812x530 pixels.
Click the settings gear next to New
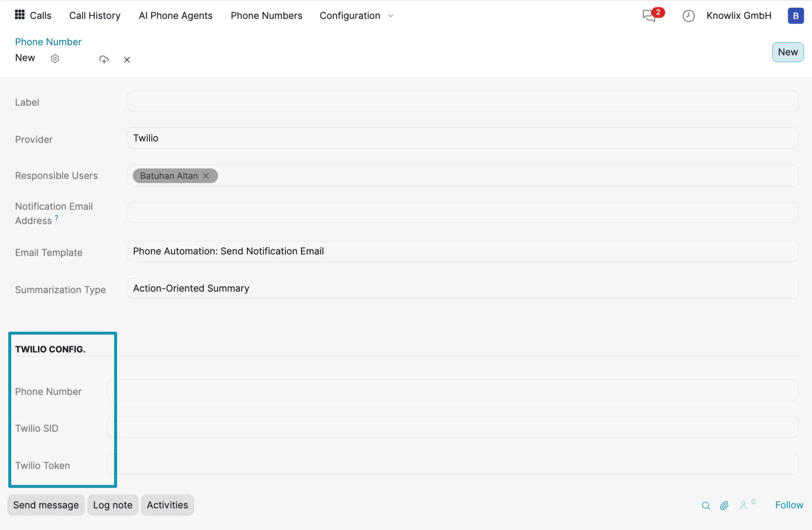point(55,59)
